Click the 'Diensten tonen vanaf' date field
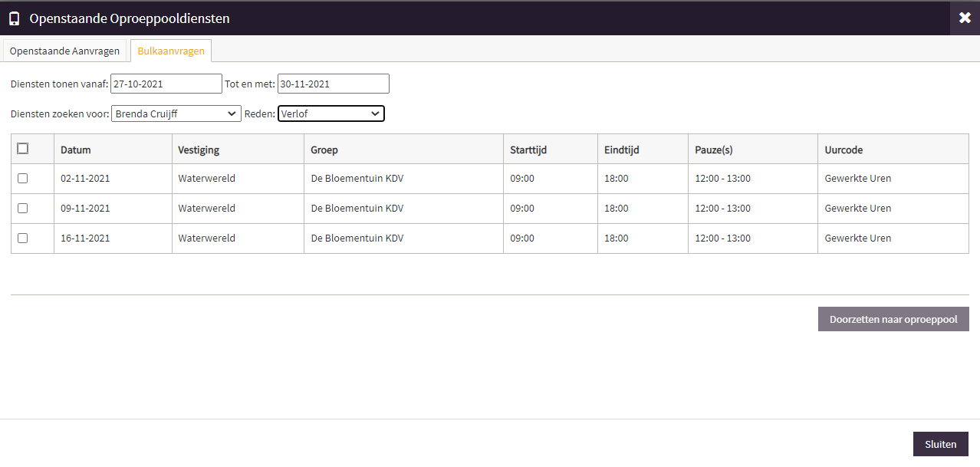This screenshot has height=467, width=980. (166, 84)
